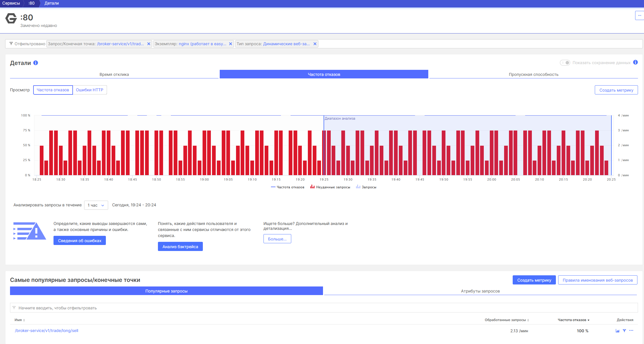Remove the Экземпляр nginx filter chip
Image resolution: width=644 pixels, height=344 pixels.
tap(231, 44)
